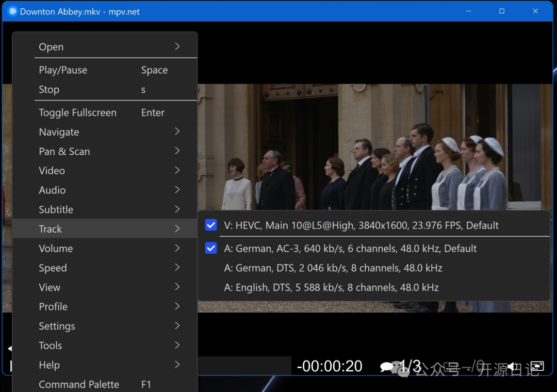Viewport: 557px width, 392px height.
Task: Open the Settings menu item
Action: coord(105,326)
